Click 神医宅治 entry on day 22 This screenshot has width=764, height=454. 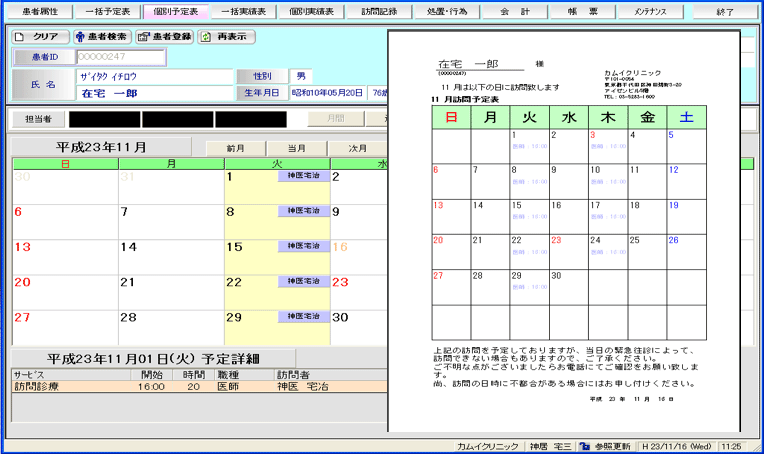pyautogui.click(x=304, y=281)
